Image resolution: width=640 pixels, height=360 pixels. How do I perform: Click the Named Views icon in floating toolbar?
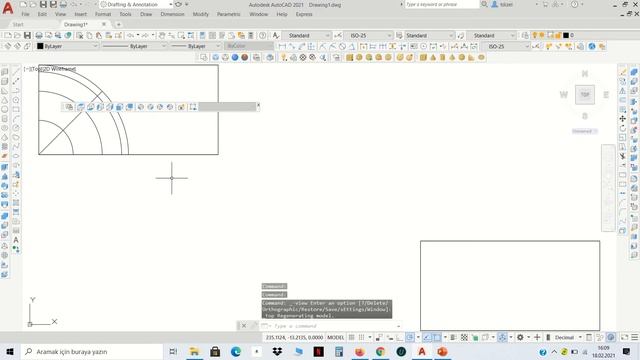(69, 107)
